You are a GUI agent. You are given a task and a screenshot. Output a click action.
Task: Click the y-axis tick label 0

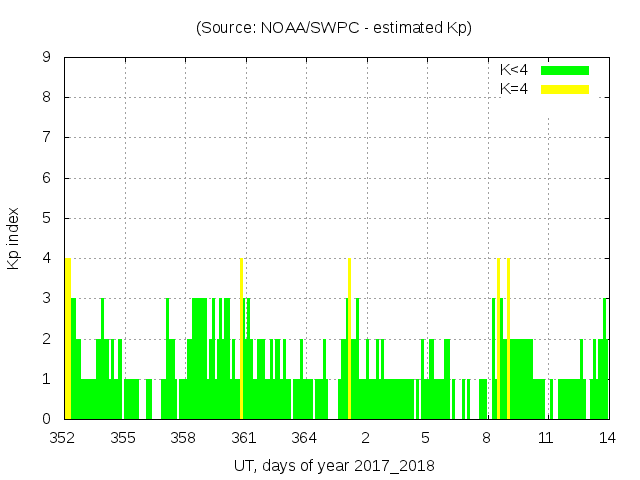click(x=47, y=419)
